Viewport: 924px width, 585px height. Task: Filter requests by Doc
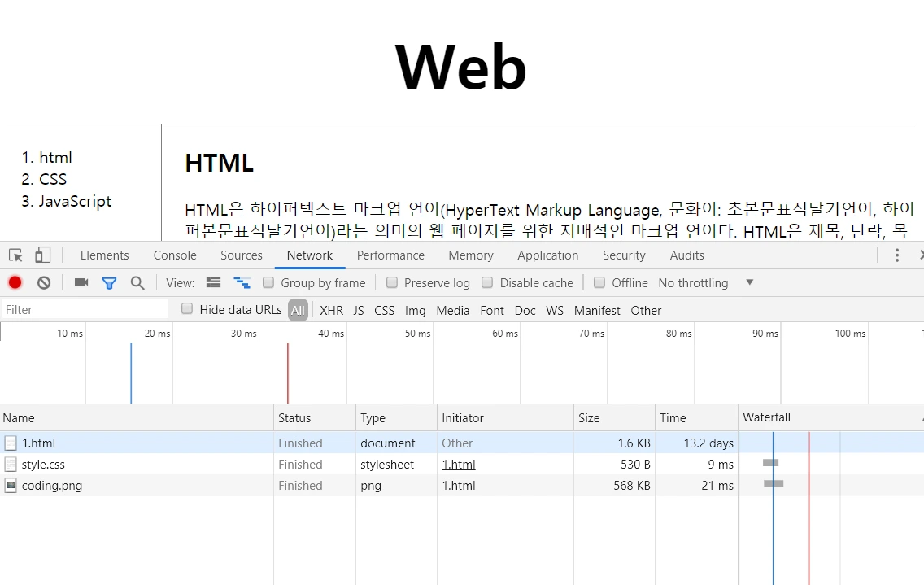point(525,310)
